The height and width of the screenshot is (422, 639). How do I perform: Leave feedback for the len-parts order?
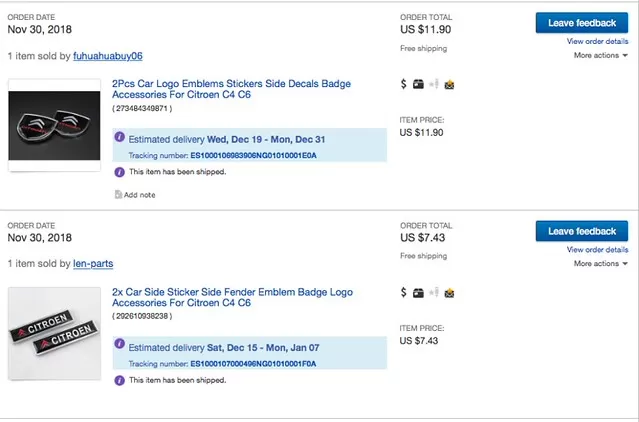click(581, 231)
